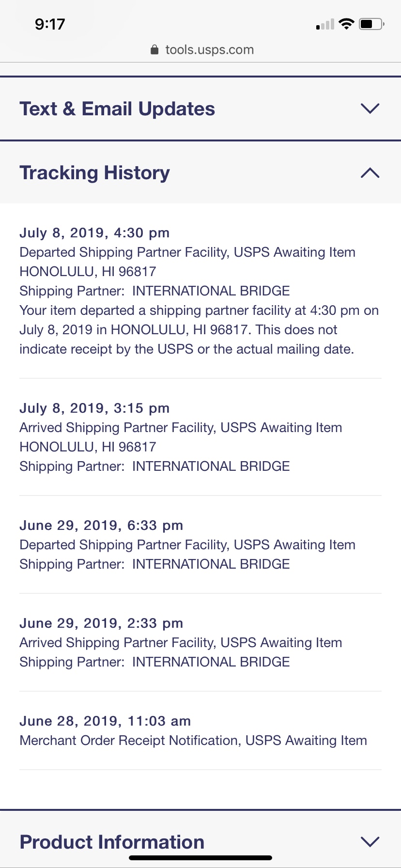Select the July 8, 2019, 3:15 pm entry
Viewport: 401px width, 868px height.
[x=94, y=408]
